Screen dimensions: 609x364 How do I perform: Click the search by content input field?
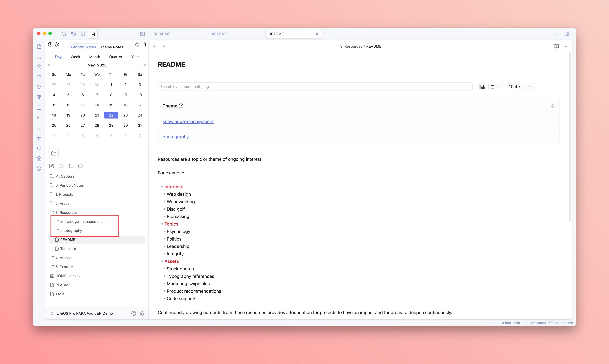(x=315, y=87)
